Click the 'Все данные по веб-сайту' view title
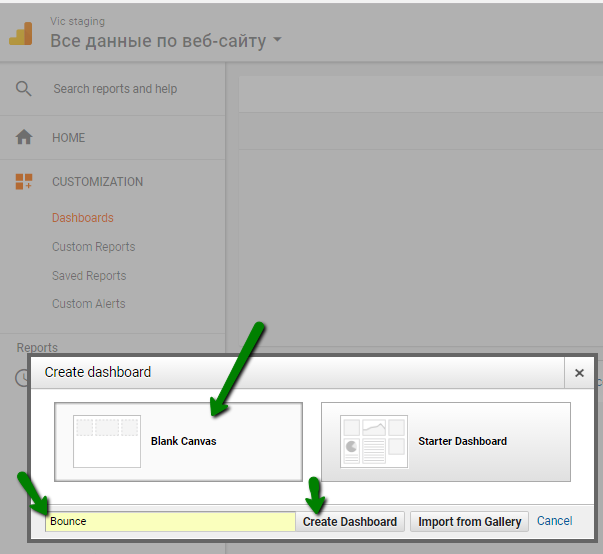Viewport: 603px width, 554px height. (x=158, y=41)
